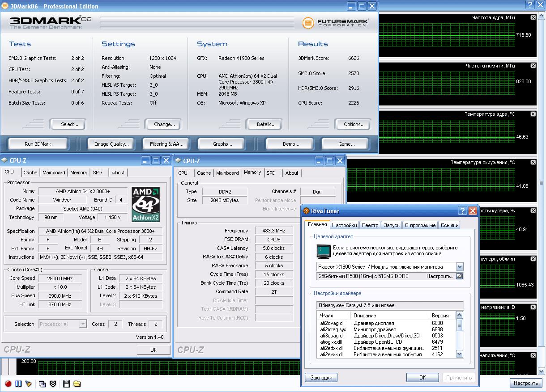Open CPU tab in right CPU-Z window

183,173
